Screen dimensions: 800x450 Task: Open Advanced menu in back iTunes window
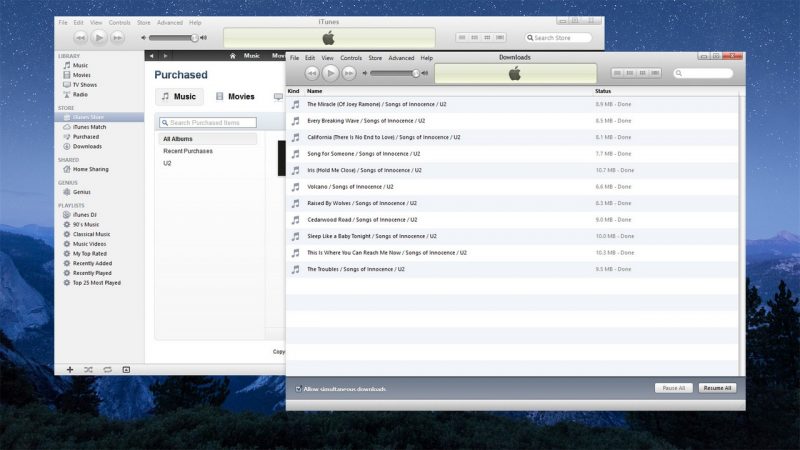[x=169, y=22]
